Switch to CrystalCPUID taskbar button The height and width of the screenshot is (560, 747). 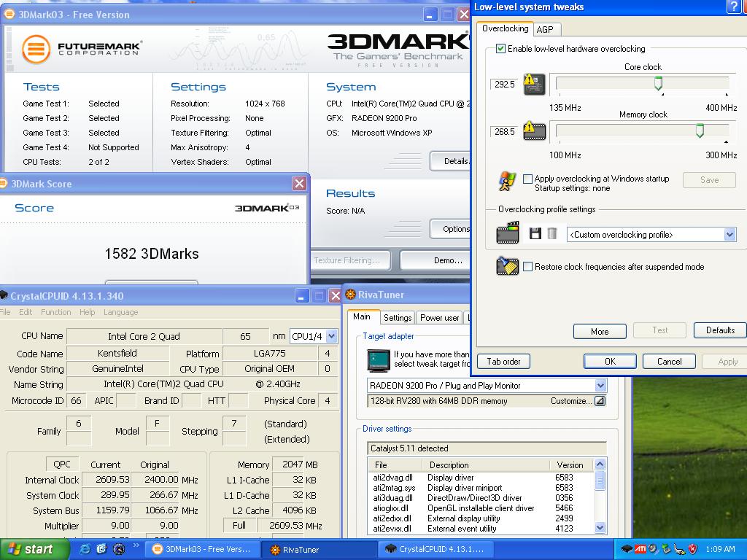pos(436,550)
